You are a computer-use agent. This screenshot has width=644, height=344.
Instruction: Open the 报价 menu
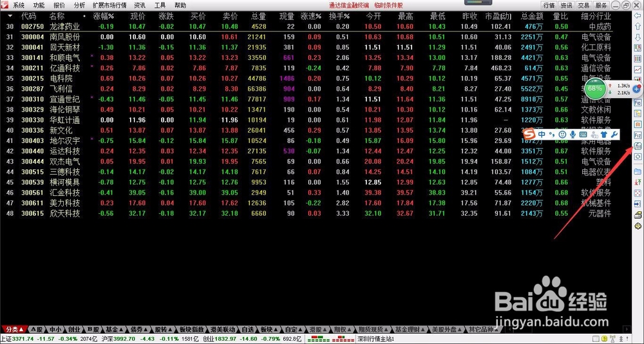click(59, 5)
